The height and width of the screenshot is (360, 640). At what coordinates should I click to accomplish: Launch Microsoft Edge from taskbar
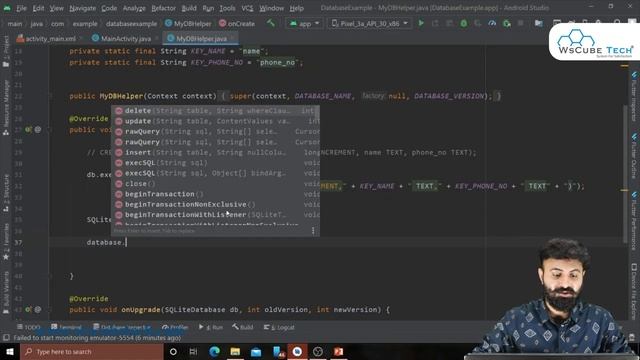pyautogui.click(x=214, y=351)
